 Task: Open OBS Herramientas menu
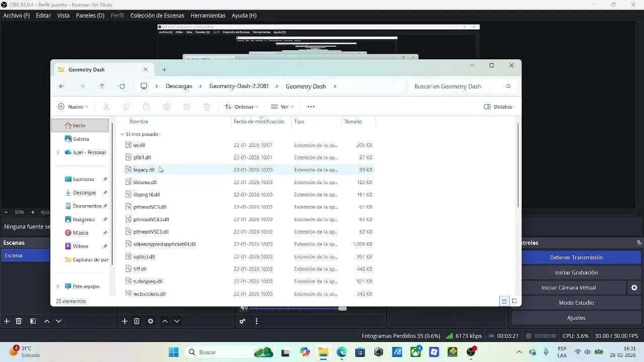(208, 16)
